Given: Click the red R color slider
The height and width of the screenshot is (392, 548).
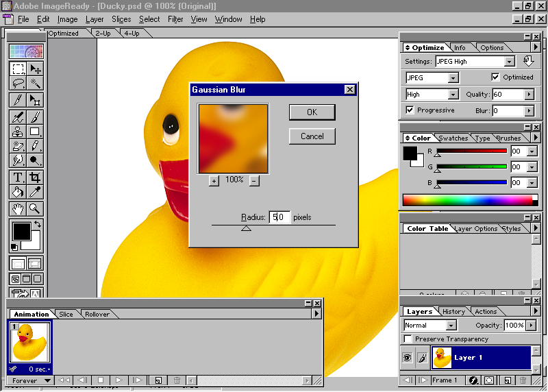Looking at the screenshot, I should tap(471, 151).
